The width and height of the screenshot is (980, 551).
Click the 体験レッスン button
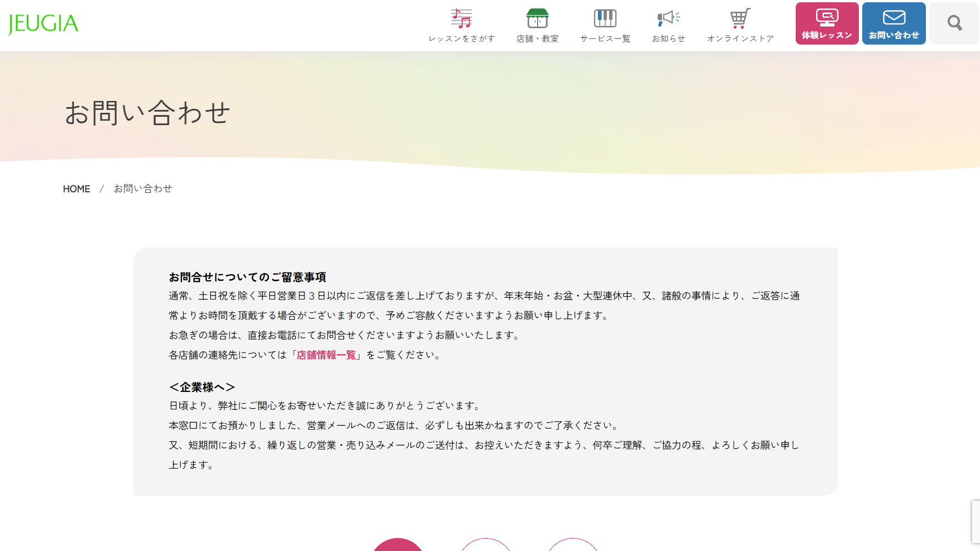[x=827, y=23]
